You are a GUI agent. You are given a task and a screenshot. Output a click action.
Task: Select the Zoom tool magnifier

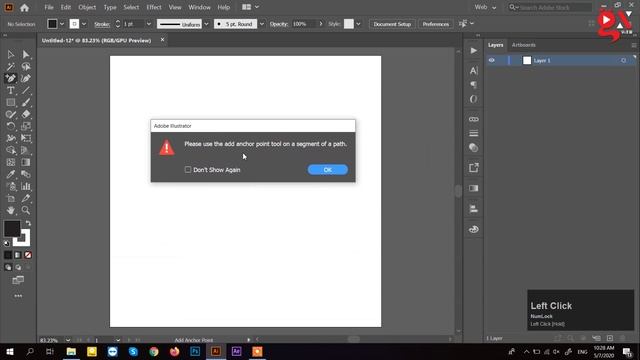tap(26, 210)
